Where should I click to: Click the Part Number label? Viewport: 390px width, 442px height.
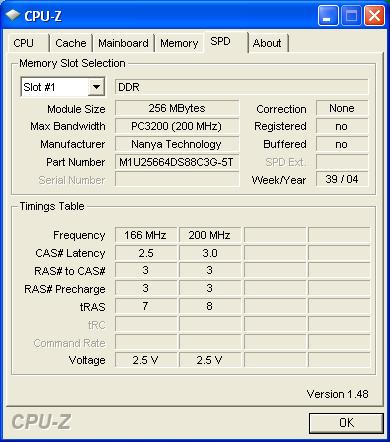click(76, 162)
